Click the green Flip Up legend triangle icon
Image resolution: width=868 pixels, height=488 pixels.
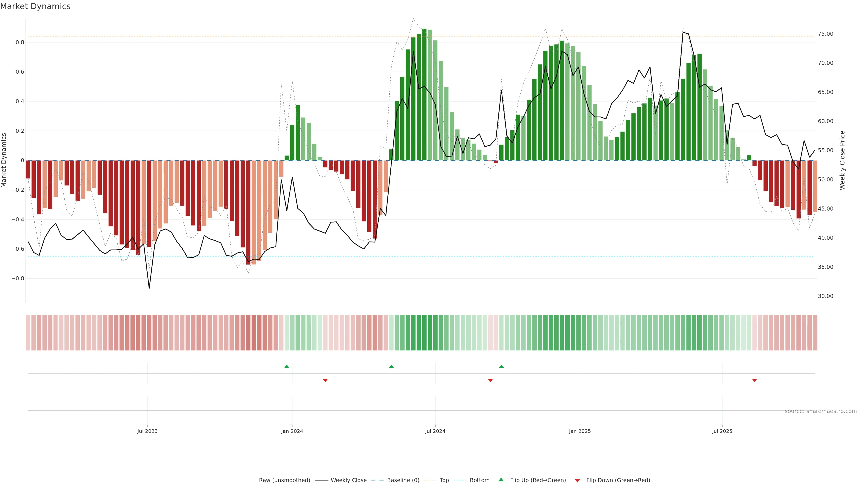(x=501, y=480)
